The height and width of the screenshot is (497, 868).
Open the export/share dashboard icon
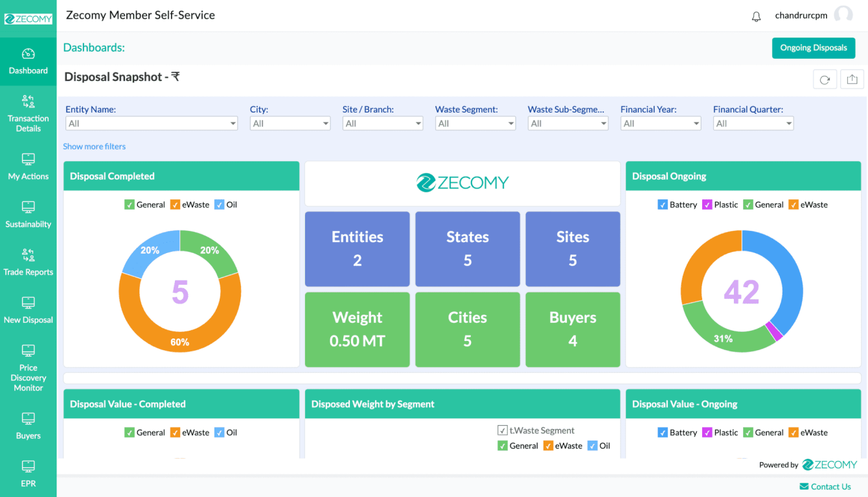pyautogui.click(x=852, y=79)
